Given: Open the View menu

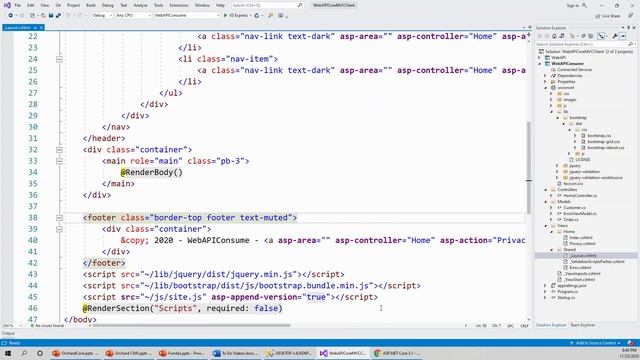Looking at the screenshot, I should 44,5.
